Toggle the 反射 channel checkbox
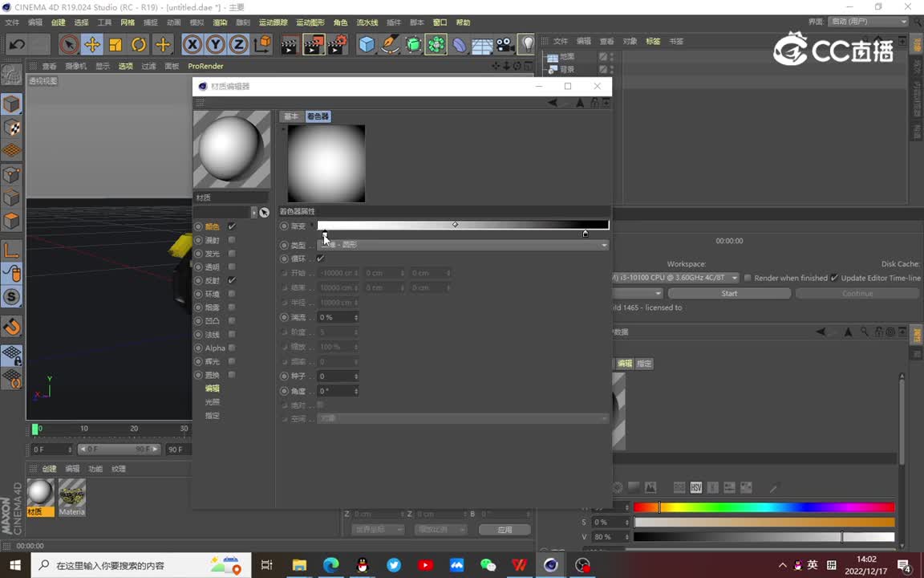The height and width of the screenshot is (578, 924). 232,280
